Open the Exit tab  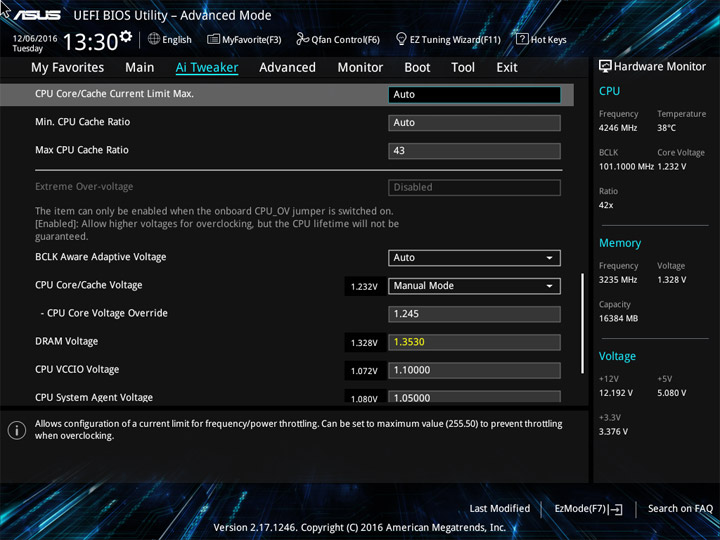[x=507, y=68]
